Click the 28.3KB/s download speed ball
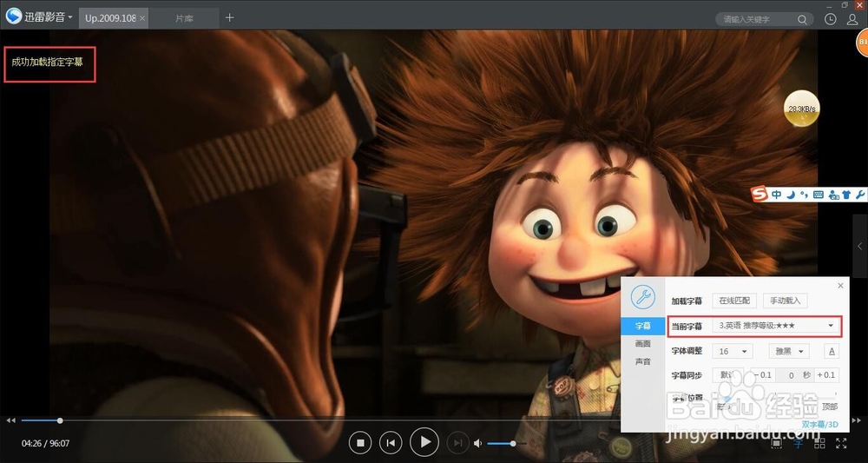Screen dimensions: 868x463 pyautogui.click(x=801, y=109)
